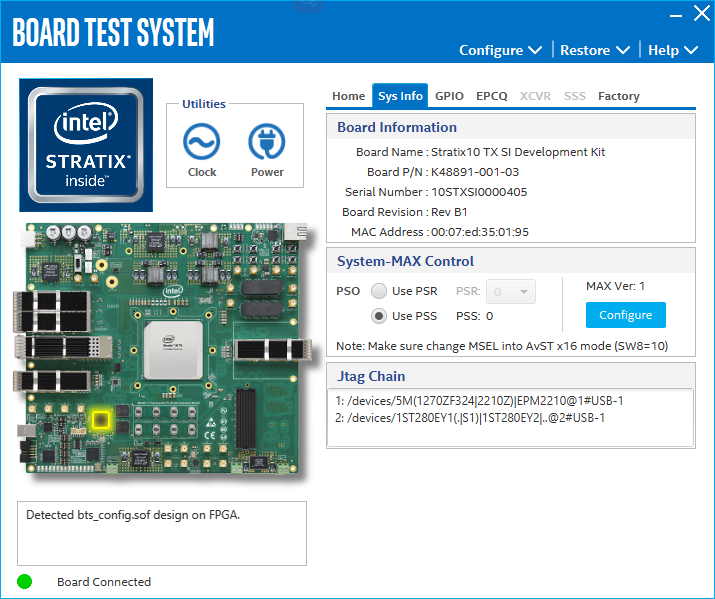Expand the Help menu

673,50
